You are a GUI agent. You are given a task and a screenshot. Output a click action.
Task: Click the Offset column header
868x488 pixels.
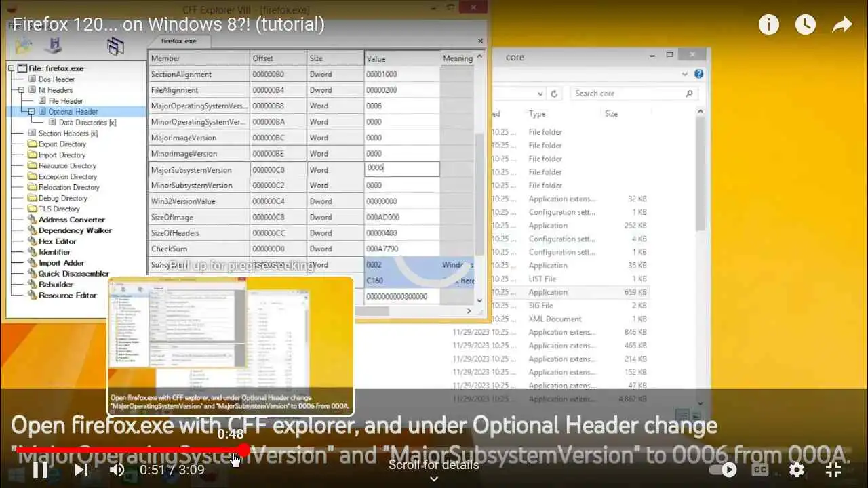pos(278,58)
